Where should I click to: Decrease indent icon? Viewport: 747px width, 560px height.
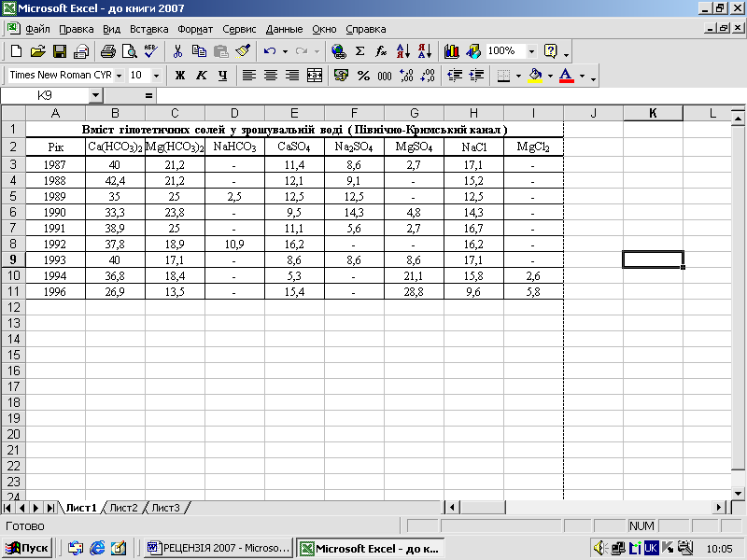coord(455,76)
